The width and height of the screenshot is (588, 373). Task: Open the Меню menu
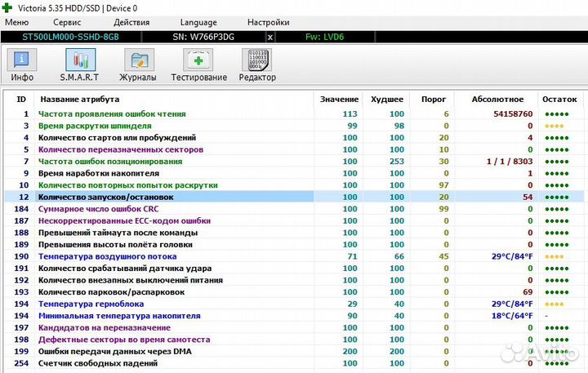click(x=17, y=22)
